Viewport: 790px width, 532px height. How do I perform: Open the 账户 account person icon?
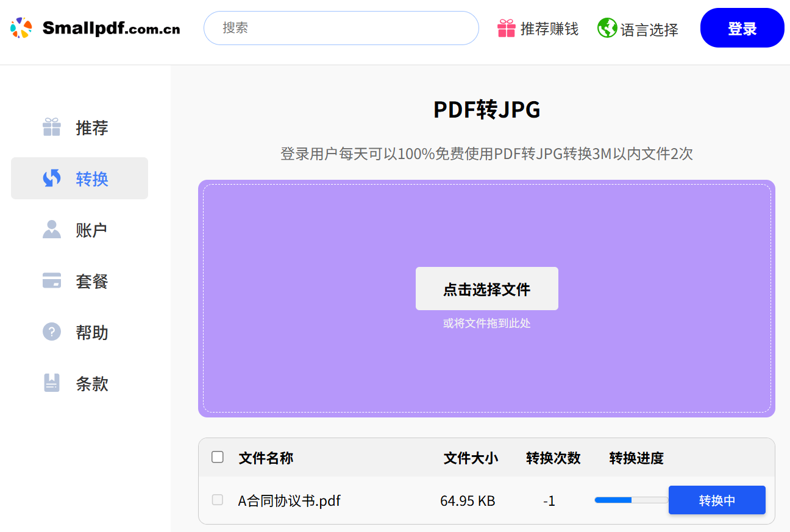[x=52, y=229]
